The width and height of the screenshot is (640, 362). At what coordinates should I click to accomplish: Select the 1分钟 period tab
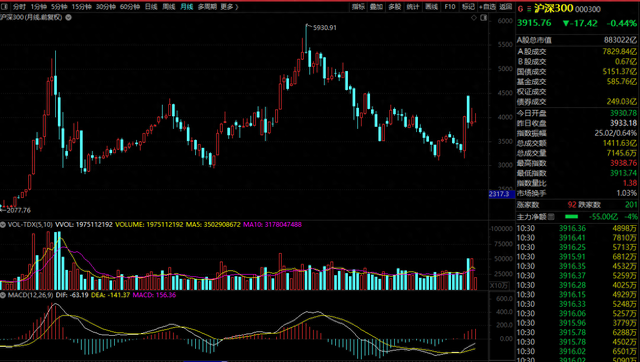click(38, 7)
